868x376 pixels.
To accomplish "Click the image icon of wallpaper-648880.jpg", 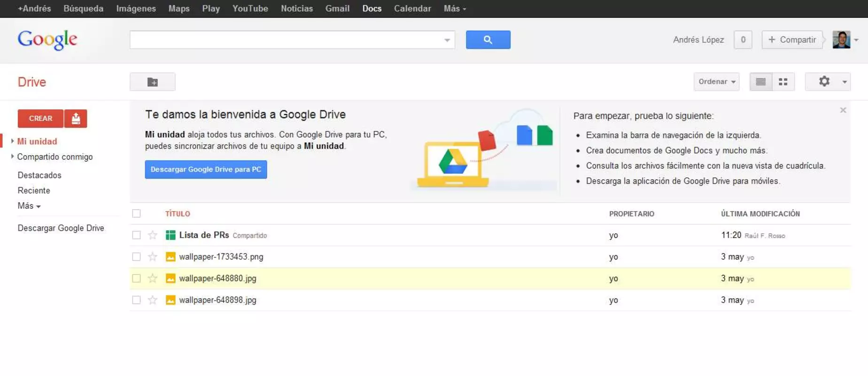I will pyautogui.click(x=170, y=278).
